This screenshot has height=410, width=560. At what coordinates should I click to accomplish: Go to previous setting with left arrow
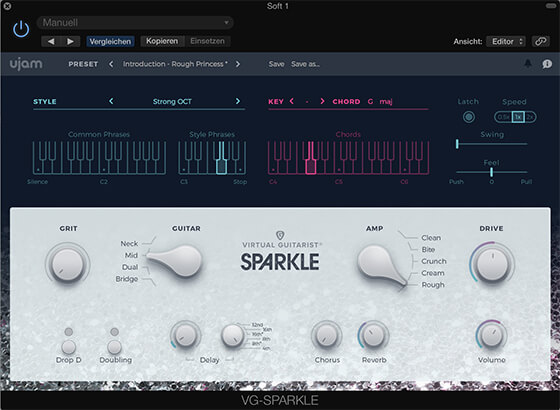coord(51,41)
